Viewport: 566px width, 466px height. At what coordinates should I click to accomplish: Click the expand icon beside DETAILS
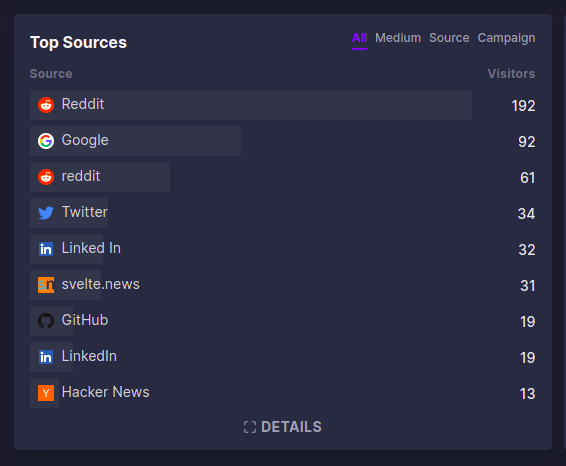point(250,427)
